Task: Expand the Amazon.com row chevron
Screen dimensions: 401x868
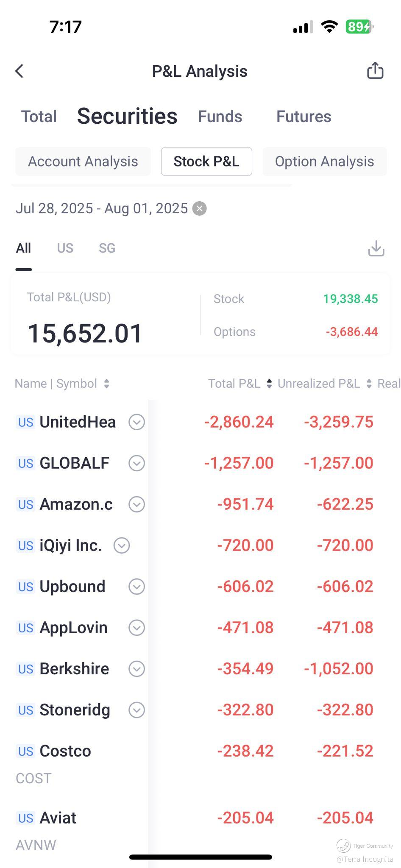Action: [136, 504]
